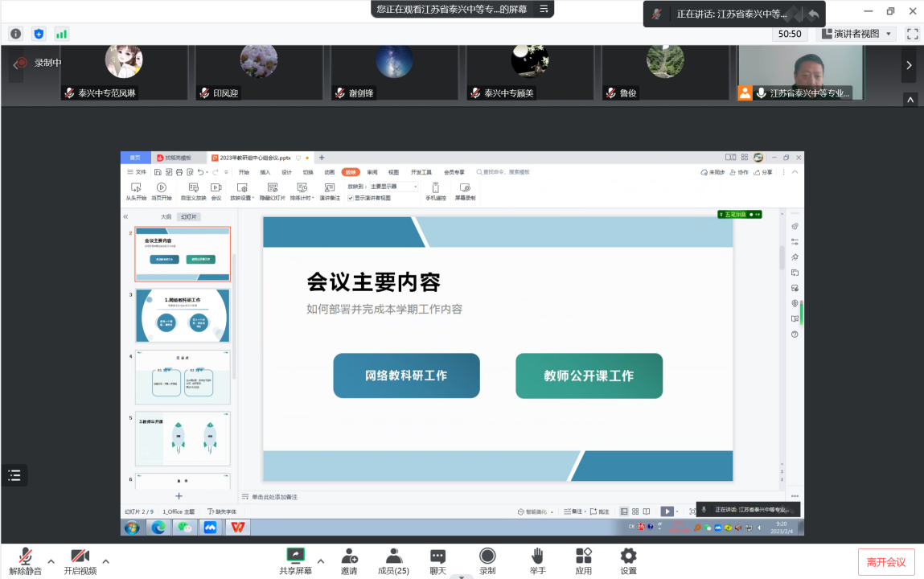Image resolution: width=924 pixels, height=579 pixels.
Task: Expand audio options arrow beside 解除静音
Action: (x=51, y=561)
